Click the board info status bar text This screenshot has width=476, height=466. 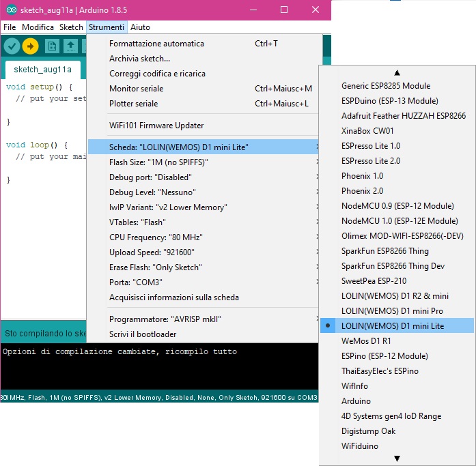[x=159, y=397]
